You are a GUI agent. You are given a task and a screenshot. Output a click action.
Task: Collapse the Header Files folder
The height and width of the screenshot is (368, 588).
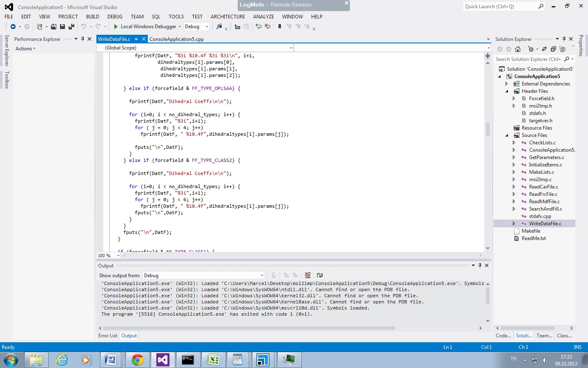pos(507,91)
